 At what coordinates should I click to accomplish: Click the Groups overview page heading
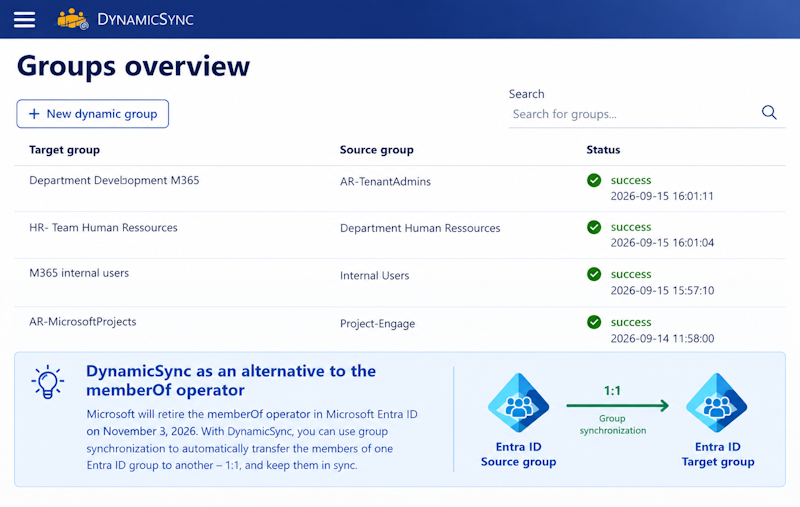[x=133, y=66]
